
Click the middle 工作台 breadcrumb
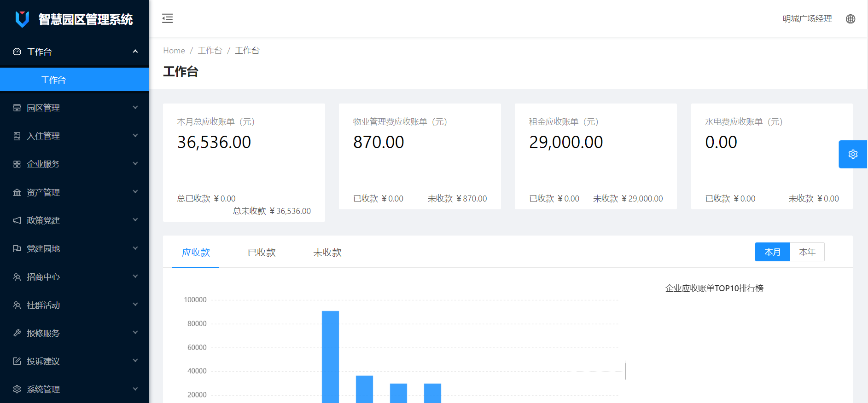pyautogui.click(x=210, y=51)
